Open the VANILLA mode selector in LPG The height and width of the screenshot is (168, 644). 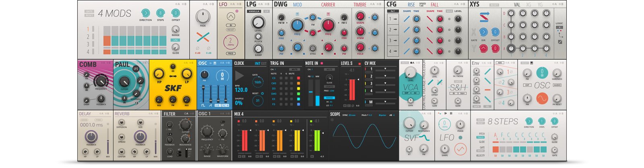(254, 11)
